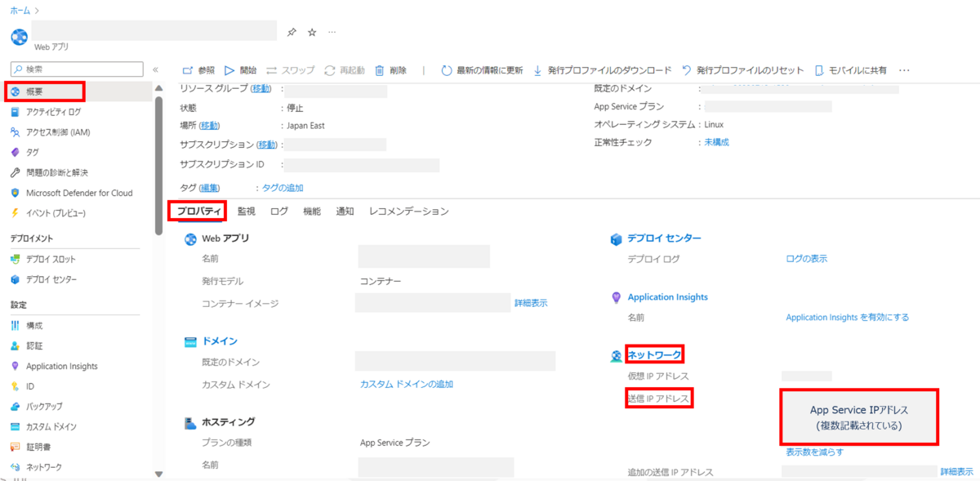980x481 pixels.
Task: Pin the Web app to dashboard
Action: coord(292,33)
